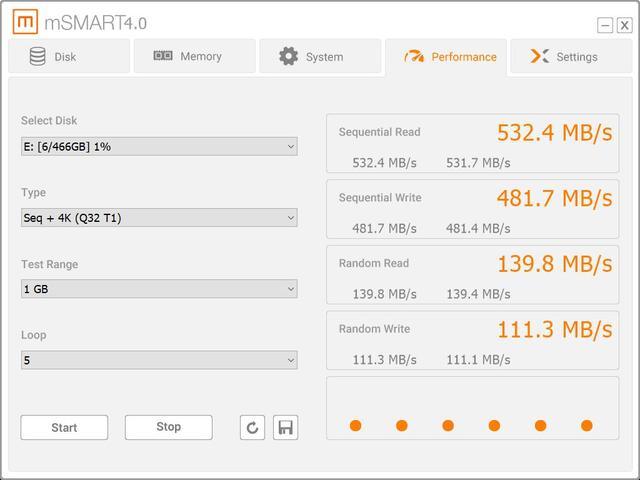Click the 111.1 MB/s random write sub-value
The height and width of the screenshot is (480, 640).
tap(478, 360)
